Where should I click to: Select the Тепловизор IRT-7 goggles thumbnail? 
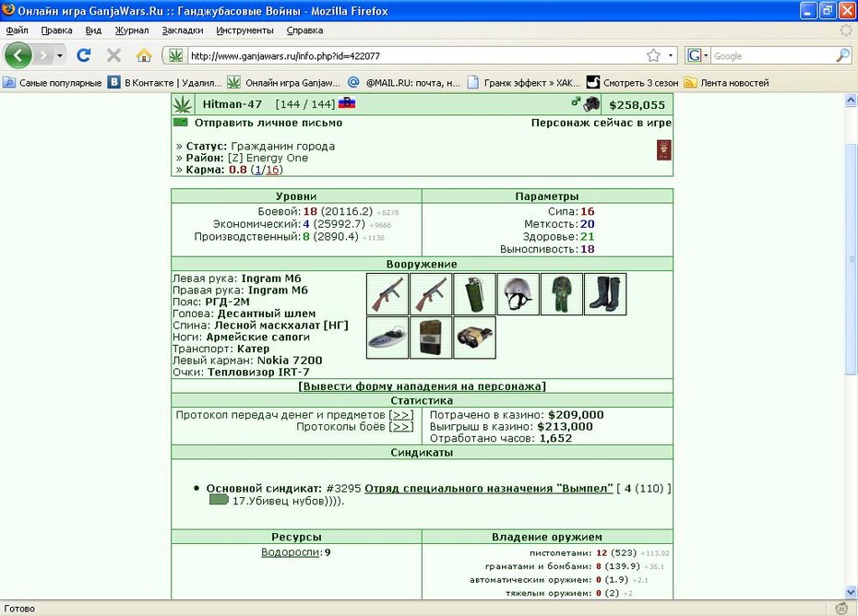[474, 338]
